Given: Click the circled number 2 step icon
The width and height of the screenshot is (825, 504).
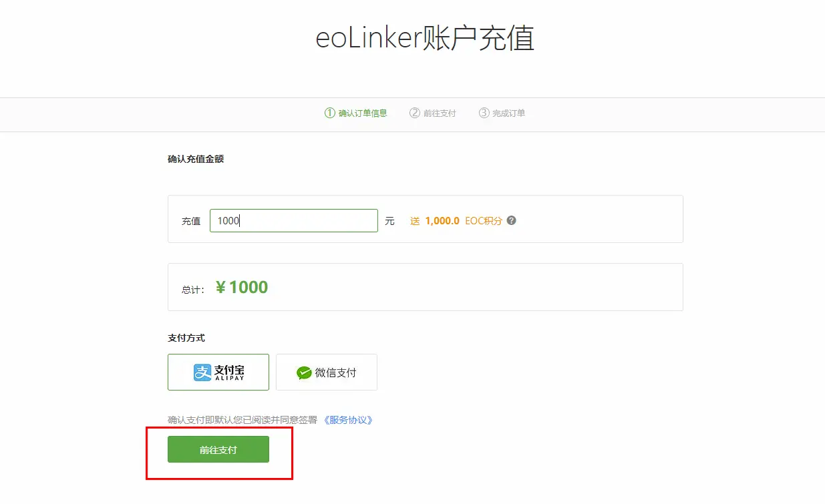Looking at the screenshot, I should 415,113.
